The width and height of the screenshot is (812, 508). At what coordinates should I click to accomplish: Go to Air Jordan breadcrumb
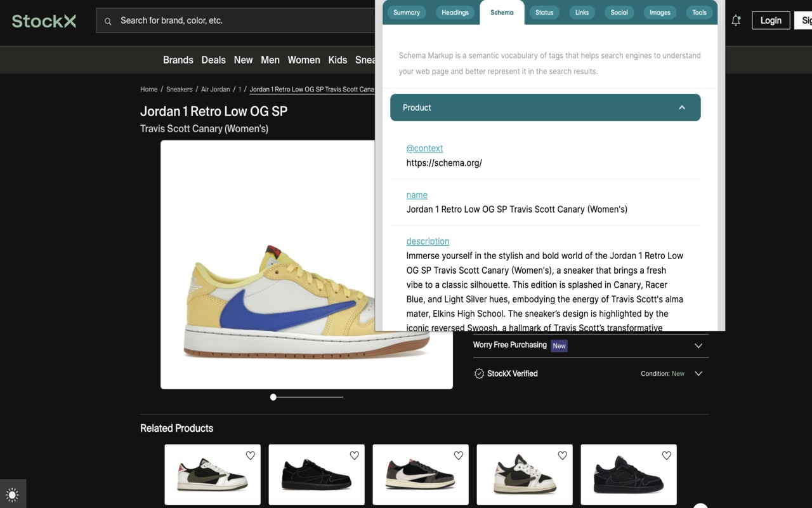[x=215, y=89]
